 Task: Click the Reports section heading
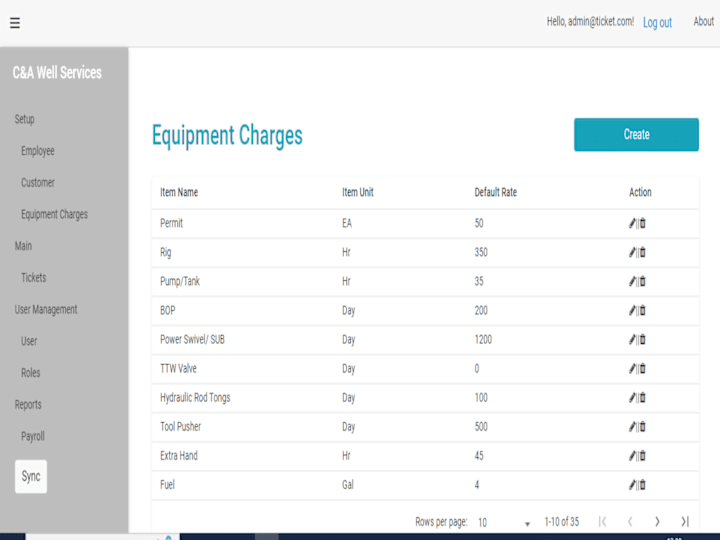point(28,405)
